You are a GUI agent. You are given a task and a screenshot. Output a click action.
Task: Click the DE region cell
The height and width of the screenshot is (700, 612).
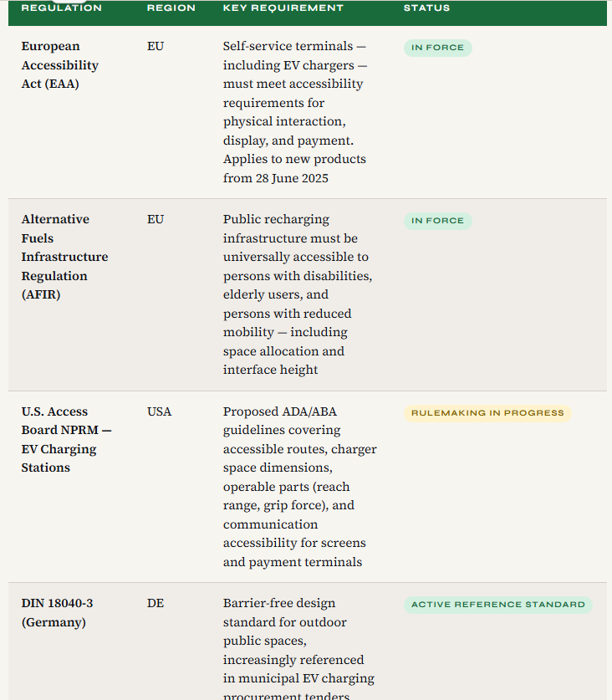tap(156, 604)
